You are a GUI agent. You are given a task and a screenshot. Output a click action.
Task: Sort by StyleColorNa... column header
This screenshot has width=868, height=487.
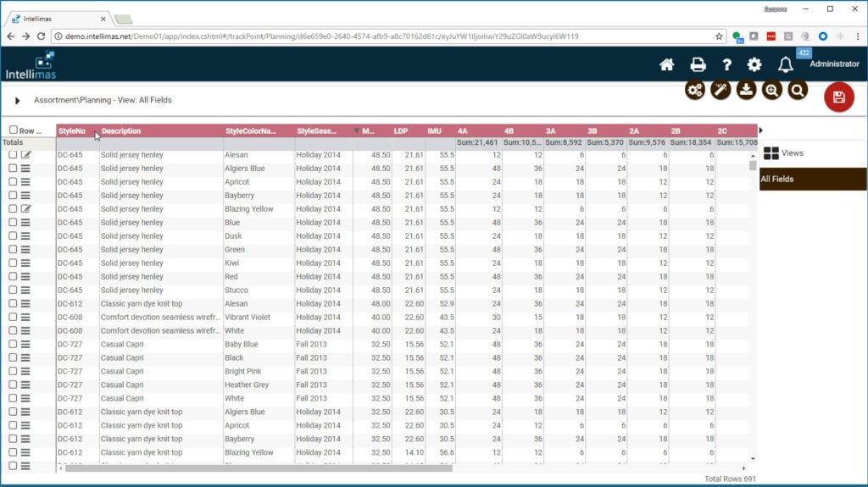250,131
